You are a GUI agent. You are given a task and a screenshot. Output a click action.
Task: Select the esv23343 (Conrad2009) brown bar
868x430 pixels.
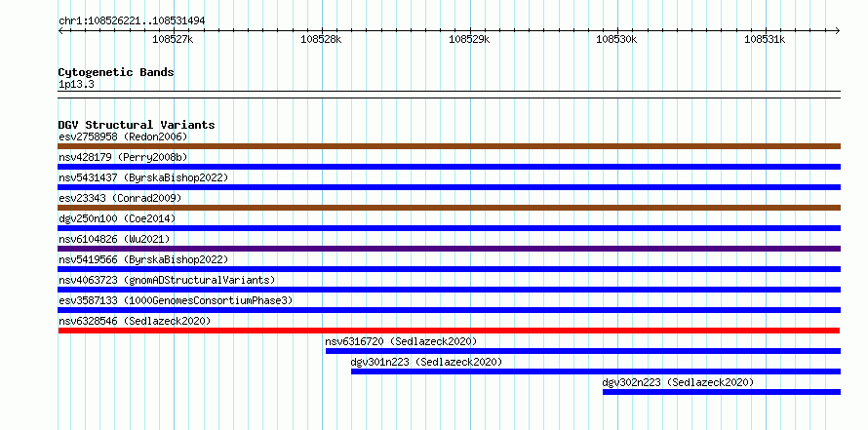[x=449, y=208]
